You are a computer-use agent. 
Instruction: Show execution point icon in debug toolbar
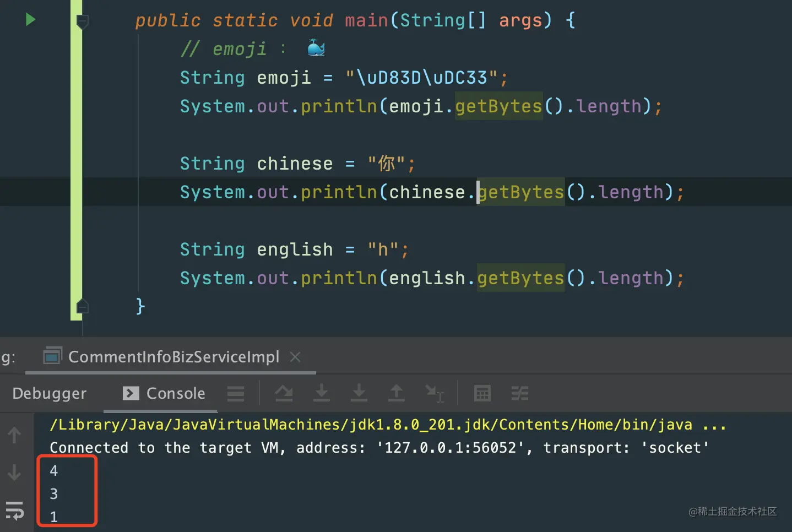(x=236, y=393)
